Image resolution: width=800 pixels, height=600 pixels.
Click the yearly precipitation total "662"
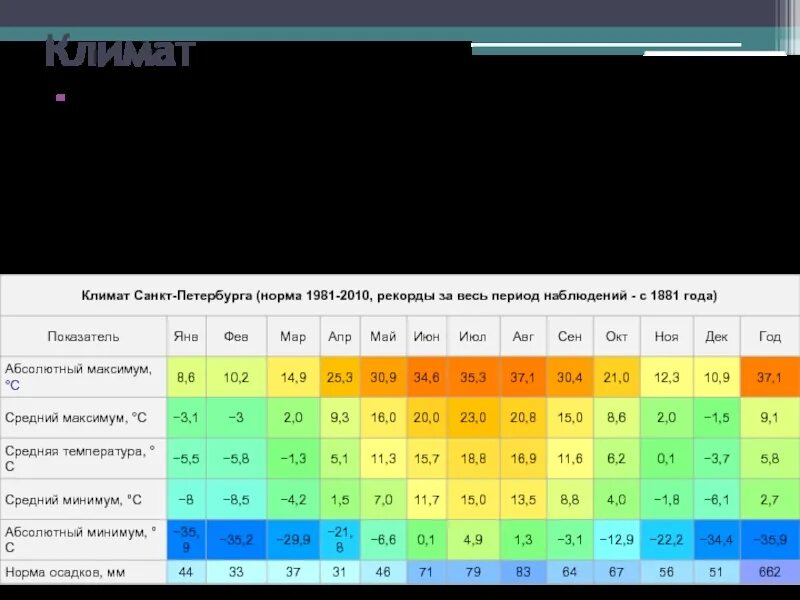point(770,572)
